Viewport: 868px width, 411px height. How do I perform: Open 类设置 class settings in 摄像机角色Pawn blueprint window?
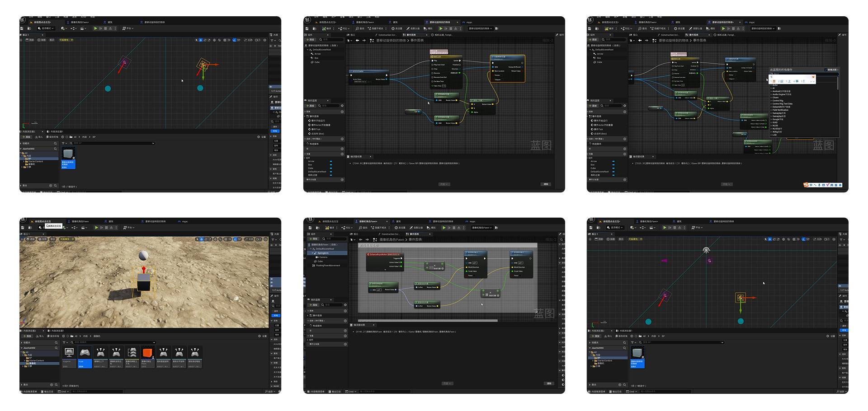[400, 228]
